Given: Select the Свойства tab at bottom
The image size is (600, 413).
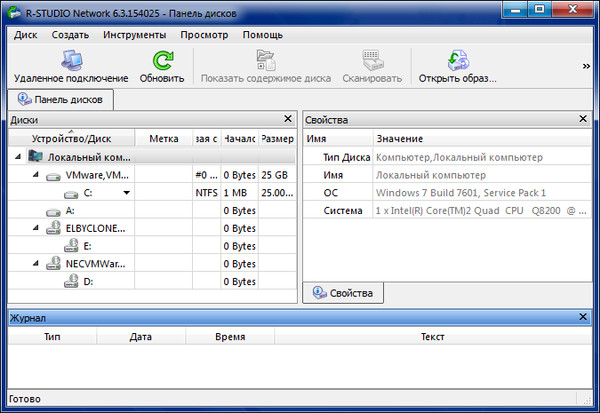Looking at the screenshot, I should tap(343, 293).
